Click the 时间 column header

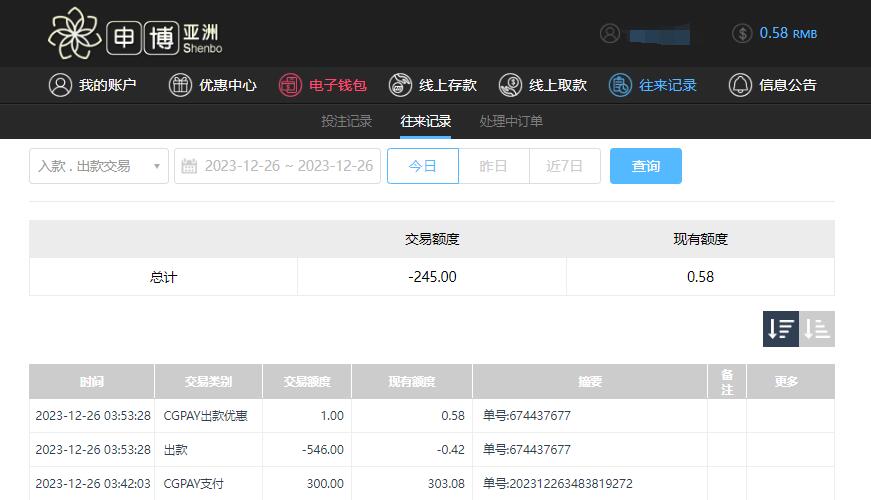tap(92, 382)
